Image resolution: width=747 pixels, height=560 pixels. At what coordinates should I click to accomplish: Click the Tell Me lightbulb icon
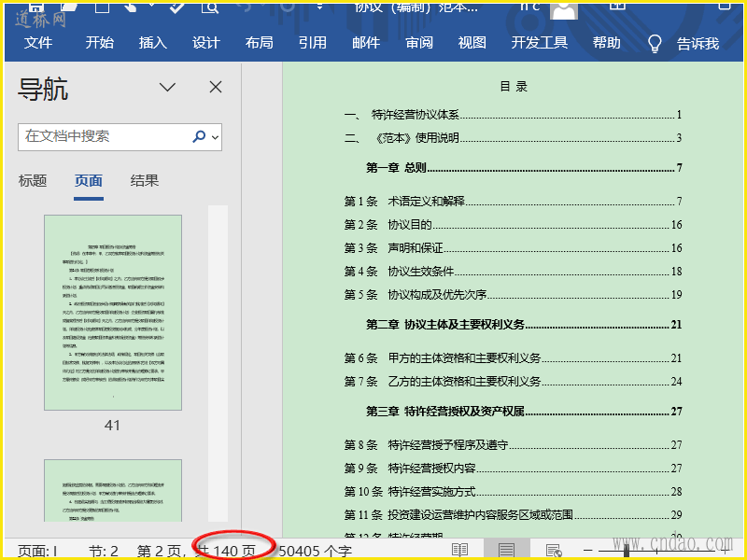click(655, 43)
